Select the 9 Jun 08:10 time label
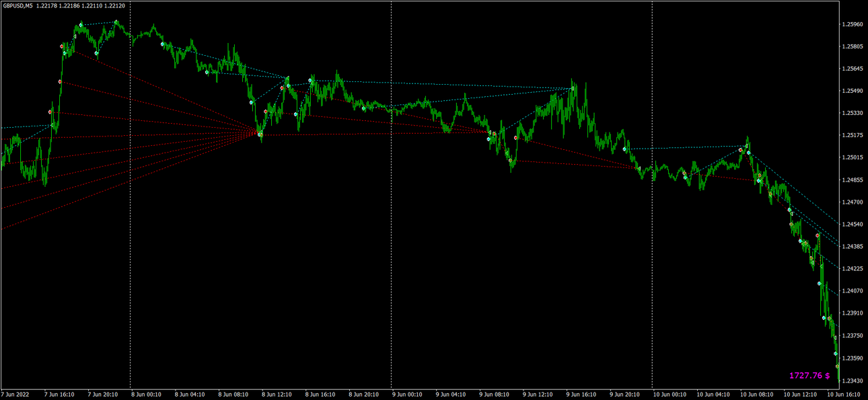 coord(495,395)
